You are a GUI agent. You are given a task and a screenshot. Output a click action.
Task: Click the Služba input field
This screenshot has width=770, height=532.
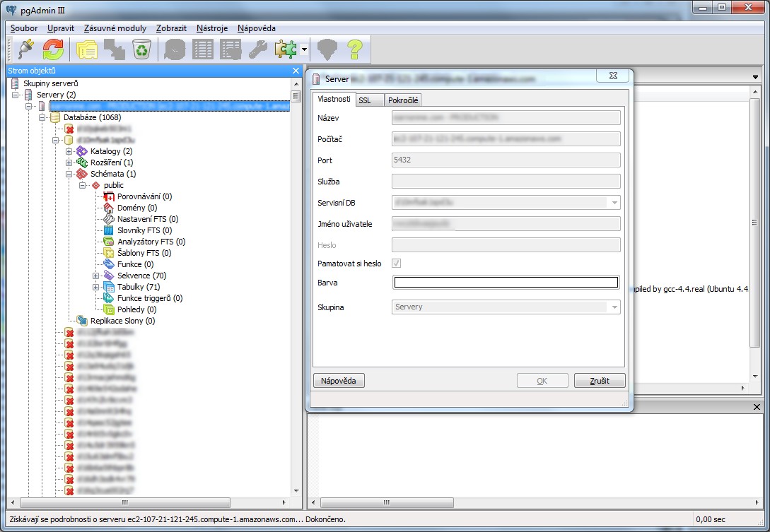[x=506, y=181]
